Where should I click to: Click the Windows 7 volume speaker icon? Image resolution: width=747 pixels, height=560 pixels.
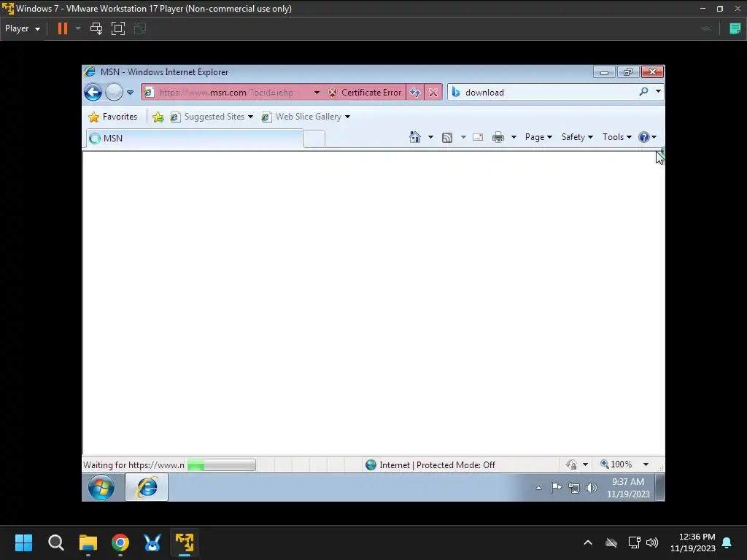[591, 488]
